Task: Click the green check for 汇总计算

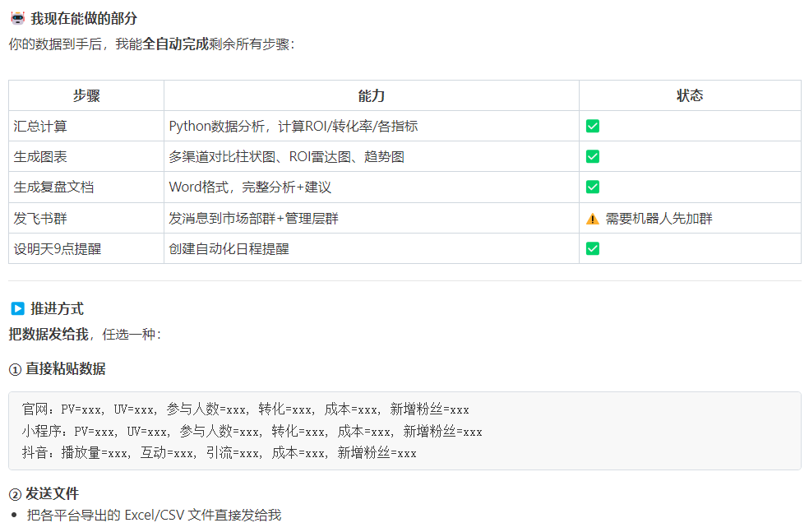Action: click(x=592, y=125)
